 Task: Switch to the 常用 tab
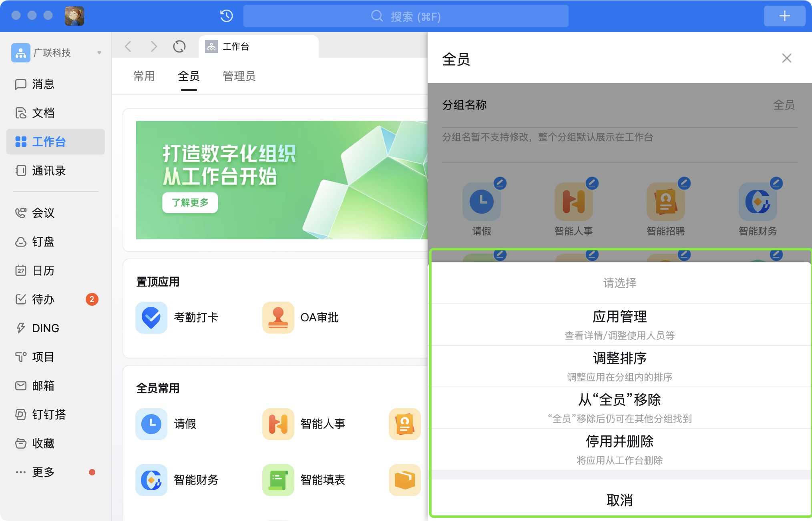tap(144, 76)
